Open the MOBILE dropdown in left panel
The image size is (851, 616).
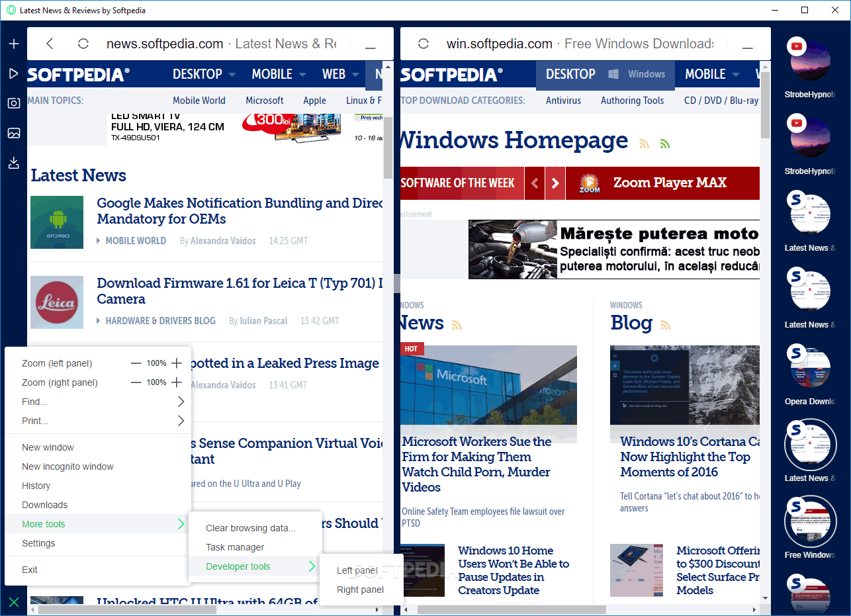279,74
